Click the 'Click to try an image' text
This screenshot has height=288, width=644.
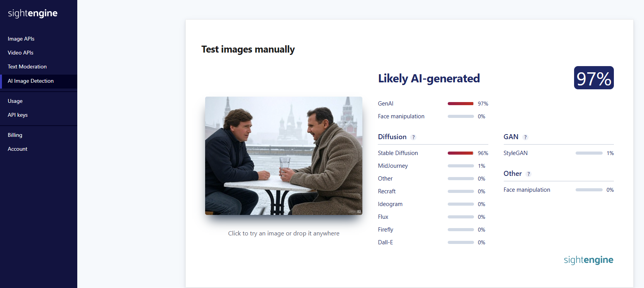coord(284,233)
